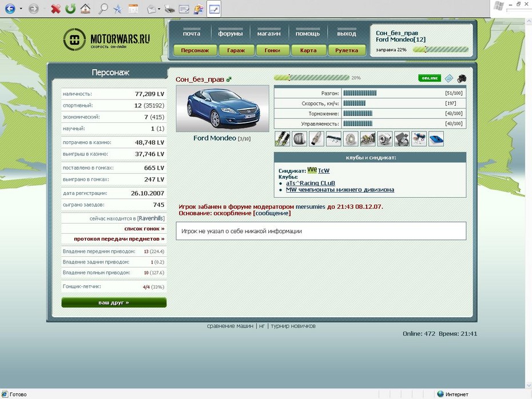Select the grey intake box part icon
532x399 pixels.
(x=402, y=139)
